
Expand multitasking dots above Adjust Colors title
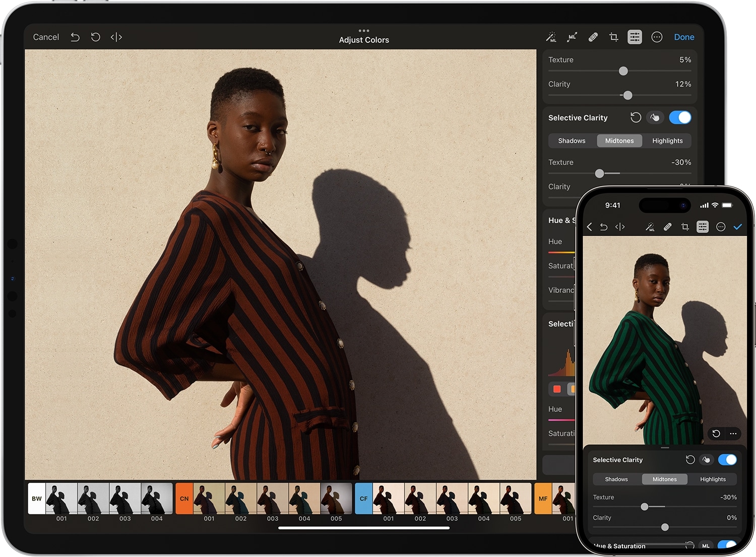pos(364,31)
